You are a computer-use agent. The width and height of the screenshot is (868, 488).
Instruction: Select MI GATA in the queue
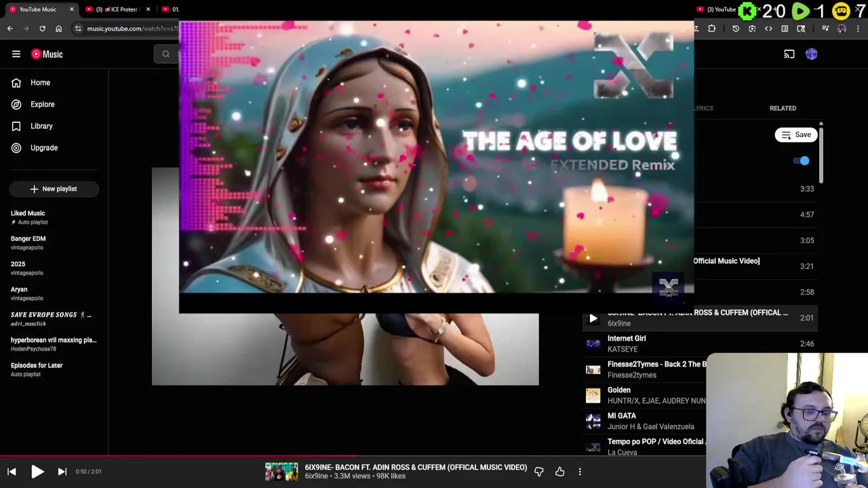pyautogui.click(x=644, y=421)
